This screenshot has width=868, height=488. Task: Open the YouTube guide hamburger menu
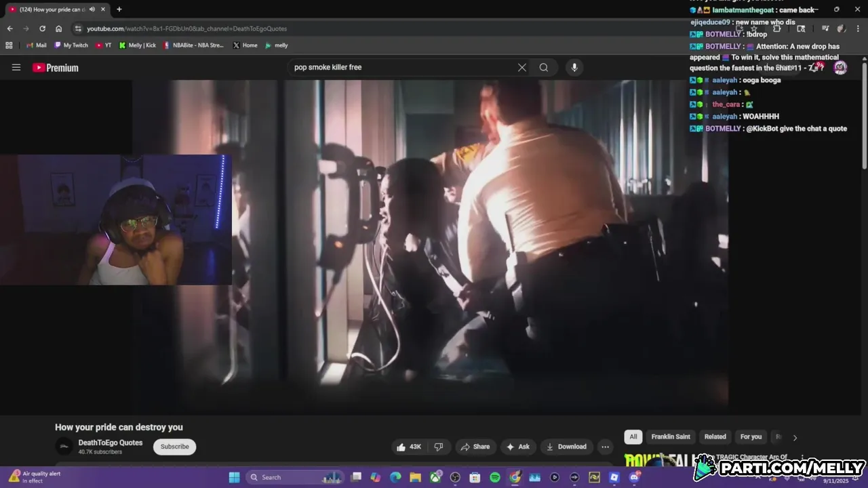[x=16, y=67]
